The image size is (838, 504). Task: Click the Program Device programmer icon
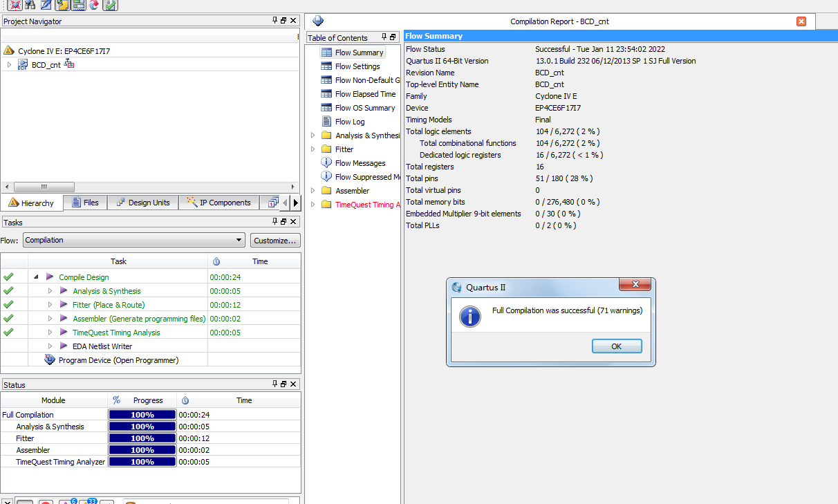pyautogui.click(x=50, y=360)
